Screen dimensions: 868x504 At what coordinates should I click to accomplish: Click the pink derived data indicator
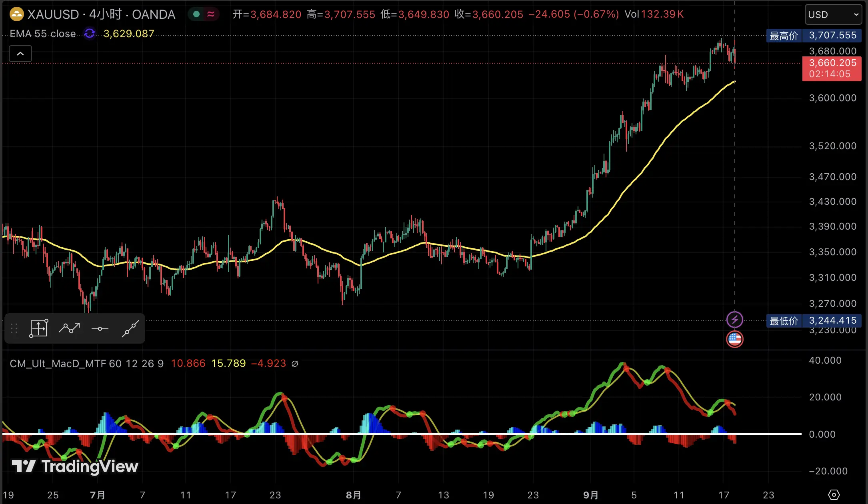[x=211, y=14]
